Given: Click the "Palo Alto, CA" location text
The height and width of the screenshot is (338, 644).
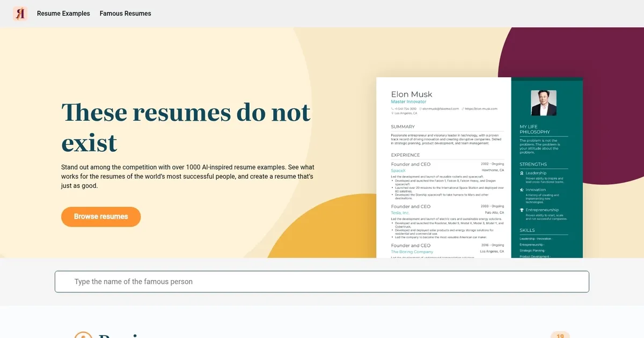Looking at the screenshot, I should tap(494, 212).
